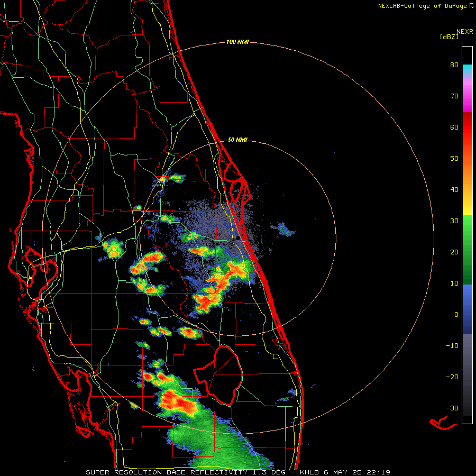Click the 80 value on the dBZ scale
The height and width of the screenshot is (476, 476).
(454, 65)
